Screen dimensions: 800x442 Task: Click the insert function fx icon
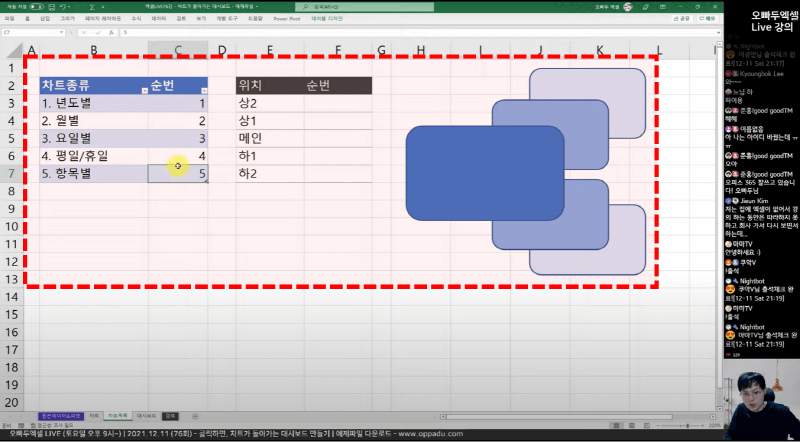[108, 33]
